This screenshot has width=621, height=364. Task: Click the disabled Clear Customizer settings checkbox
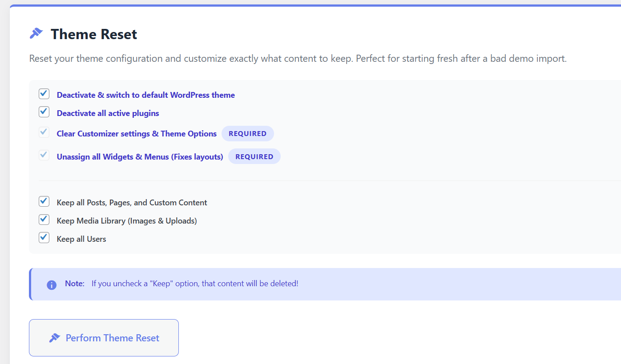[44, 132]
